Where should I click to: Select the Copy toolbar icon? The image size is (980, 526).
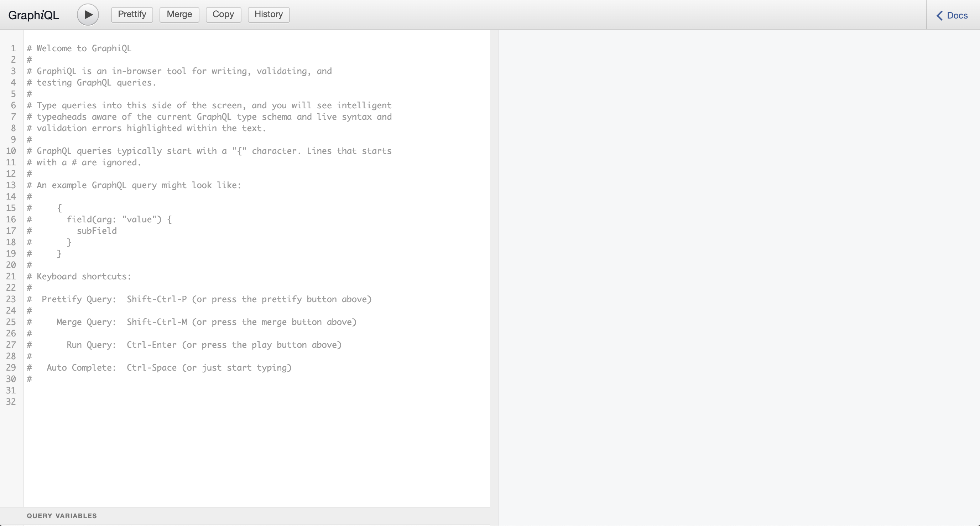[223, 14]
